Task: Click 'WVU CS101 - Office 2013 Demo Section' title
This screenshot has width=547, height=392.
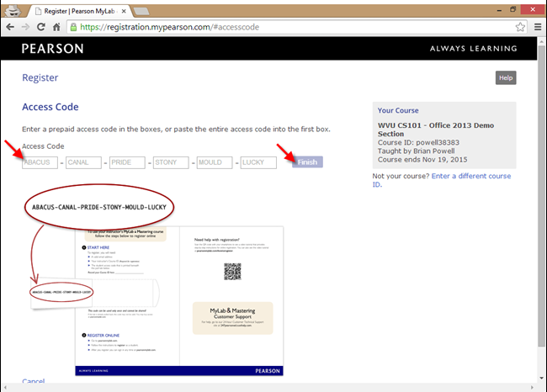Action: 436,130
